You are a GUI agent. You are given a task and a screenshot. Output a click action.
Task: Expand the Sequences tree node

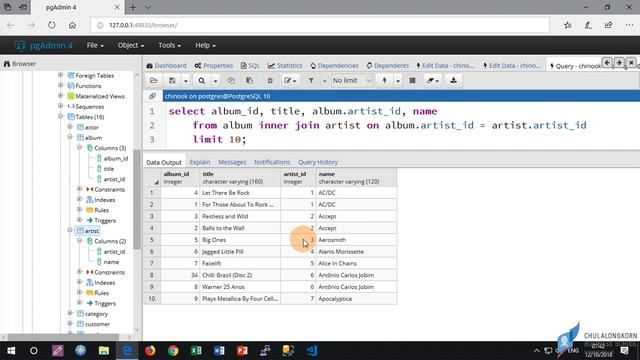click(x=60, y=106)
